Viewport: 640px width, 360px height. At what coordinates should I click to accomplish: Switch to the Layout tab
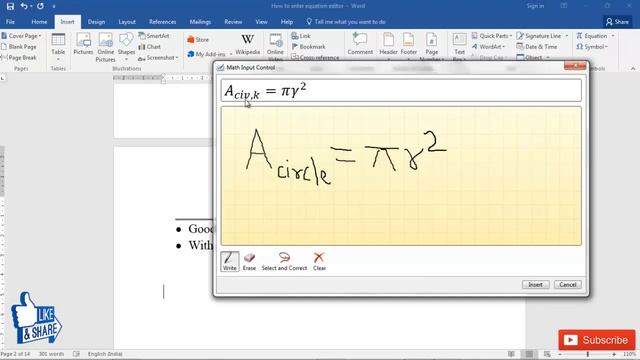(127, 22)
